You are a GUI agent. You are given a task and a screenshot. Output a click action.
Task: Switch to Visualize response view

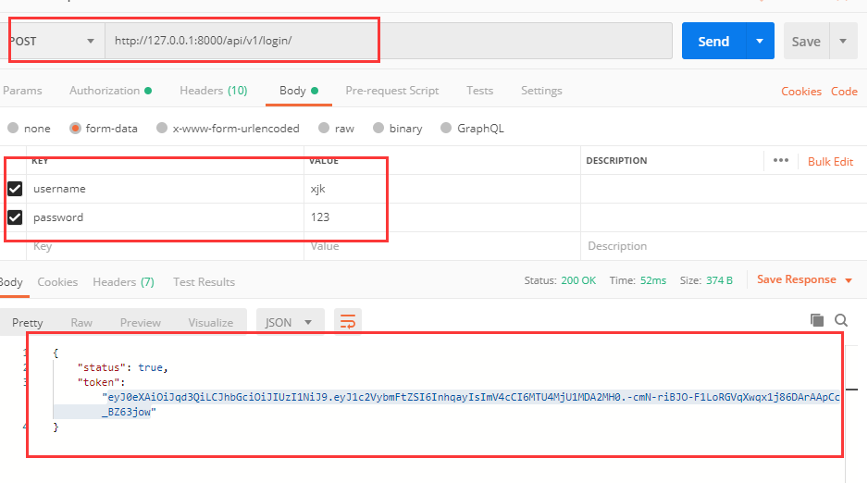tap(210, 323)
